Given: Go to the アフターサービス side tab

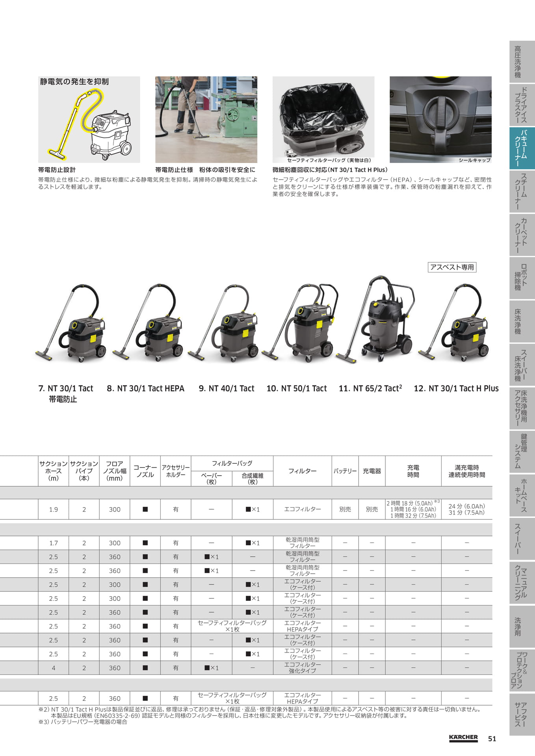Looking at the screenshot, I should click(x=522, y=714).
